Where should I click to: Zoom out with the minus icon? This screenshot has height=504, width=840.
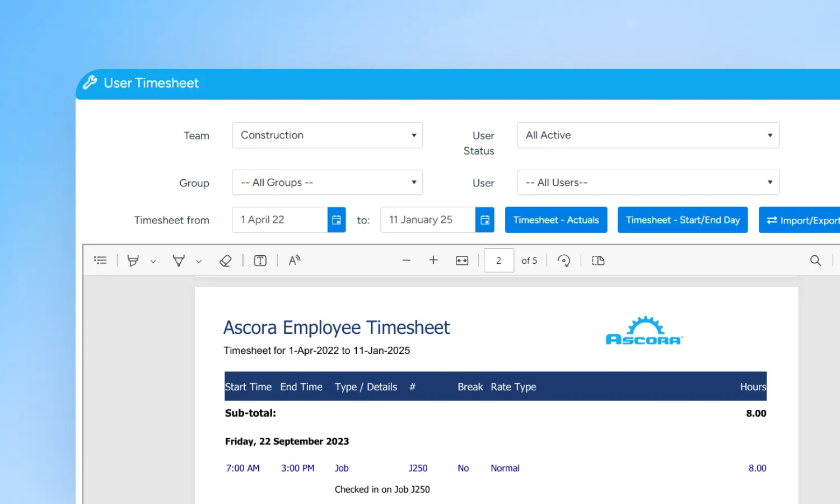407,260
